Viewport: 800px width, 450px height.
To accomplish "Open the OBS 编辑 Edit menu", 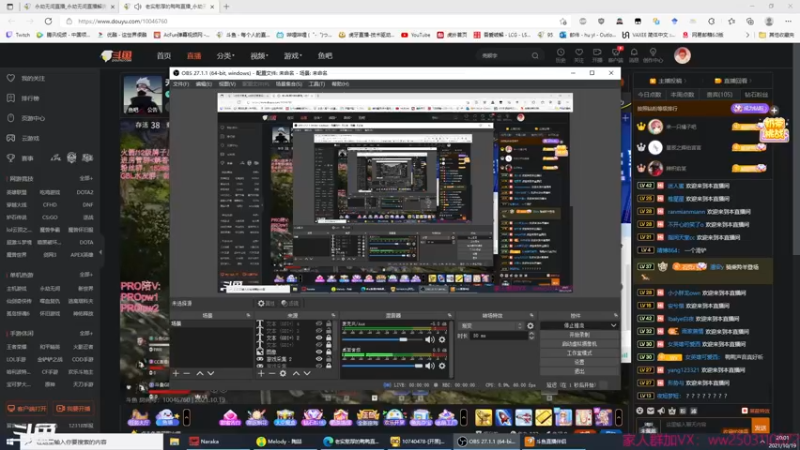I will (x=204, y=84).
